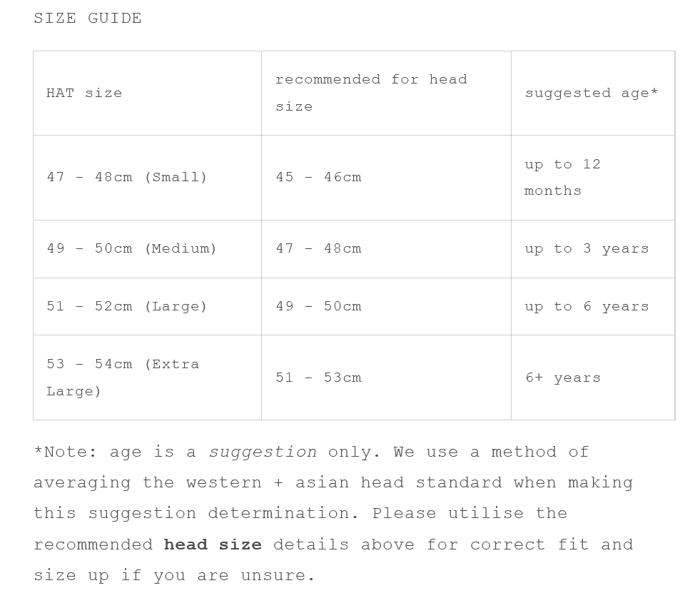Click the "51 - 53cm" head size cell
Screen dimensions: 700x598
point(318,377)
